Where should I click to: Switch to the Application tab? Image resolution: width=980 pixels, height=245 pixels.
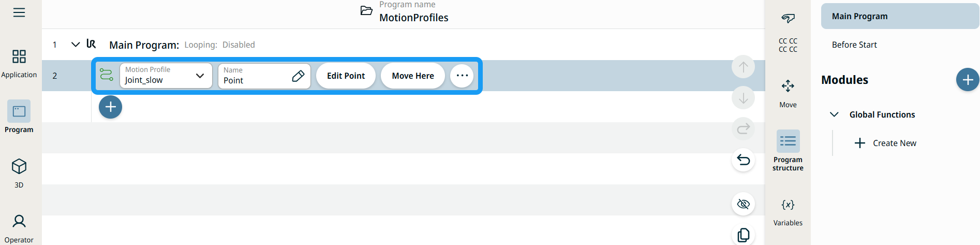(x=19, y=62)
